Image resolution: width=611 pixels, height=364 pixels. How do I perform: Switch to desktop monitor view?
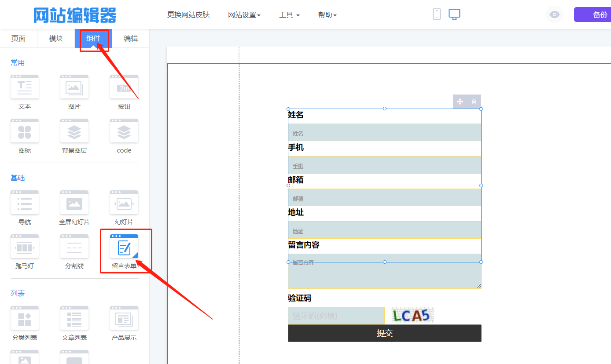pyautogui.click(x=454, y=14)
